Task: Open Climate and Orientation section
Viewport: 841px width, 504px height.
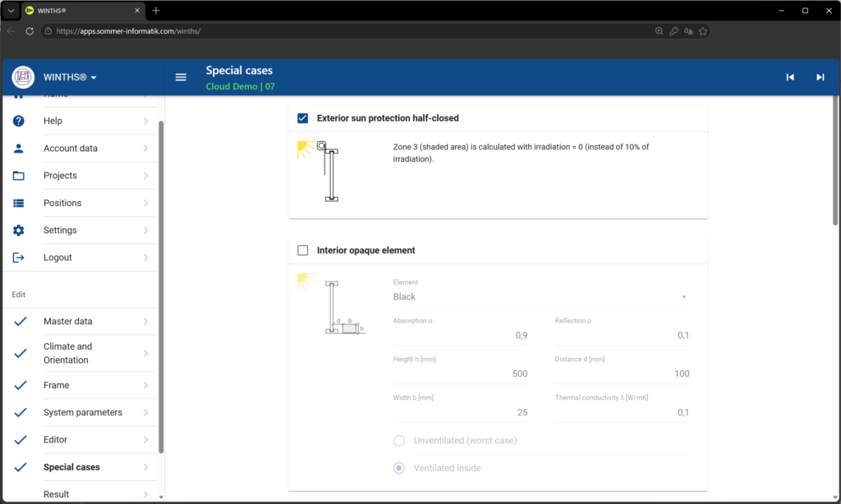Action: (x=80, y=353)
